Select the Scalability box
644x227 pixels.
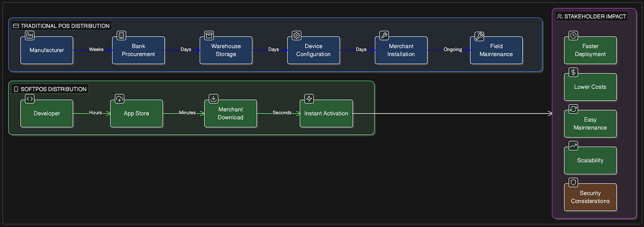click(590, 160)
